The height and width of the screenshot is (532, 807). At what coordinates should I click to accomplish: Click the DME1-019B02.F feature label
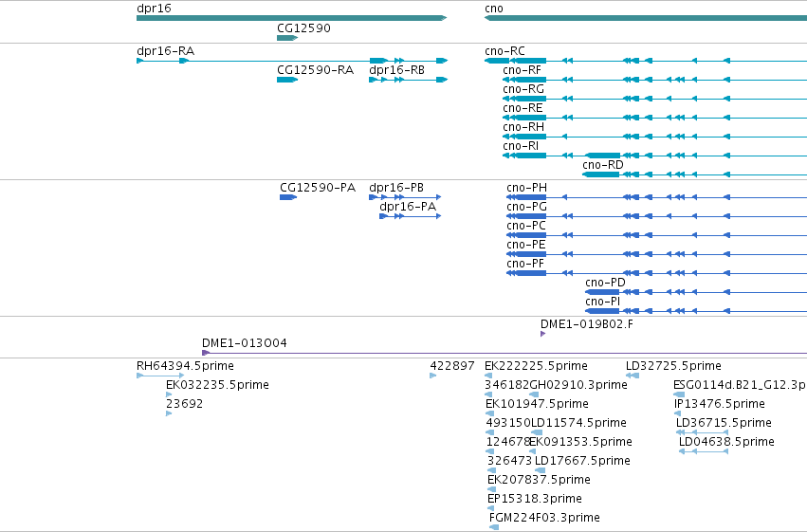click(x=587, y=324)
